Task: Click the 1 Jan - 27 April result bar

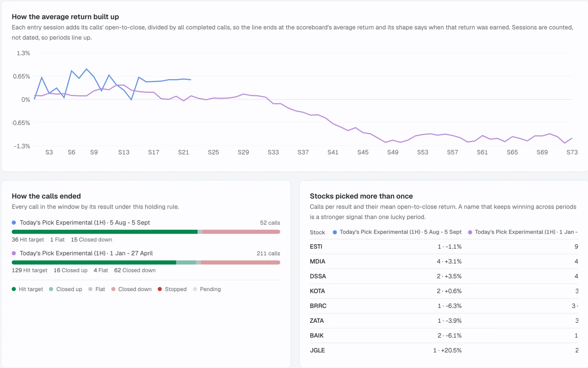Action: (x=146, y=262)
